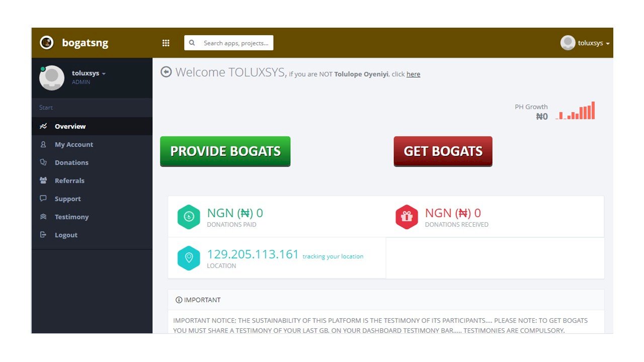The height and width of the screenshot is (362, 644).
Task: Open My Account page
Action: 92,144
